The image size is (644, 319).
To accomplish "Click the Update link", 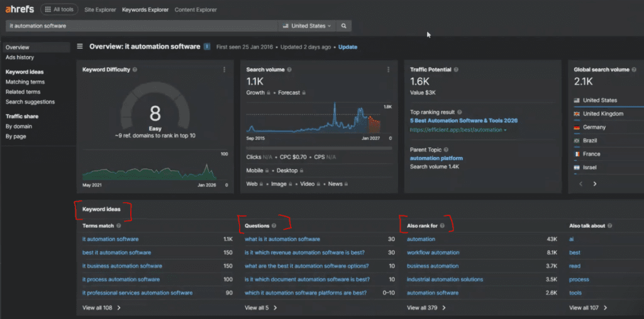I will pyautogui.click(x=348, y=47).
